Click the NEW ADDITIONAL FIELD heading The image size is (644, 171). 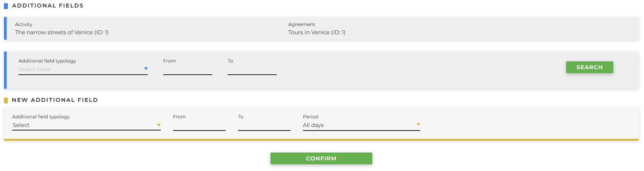(55, 100)
